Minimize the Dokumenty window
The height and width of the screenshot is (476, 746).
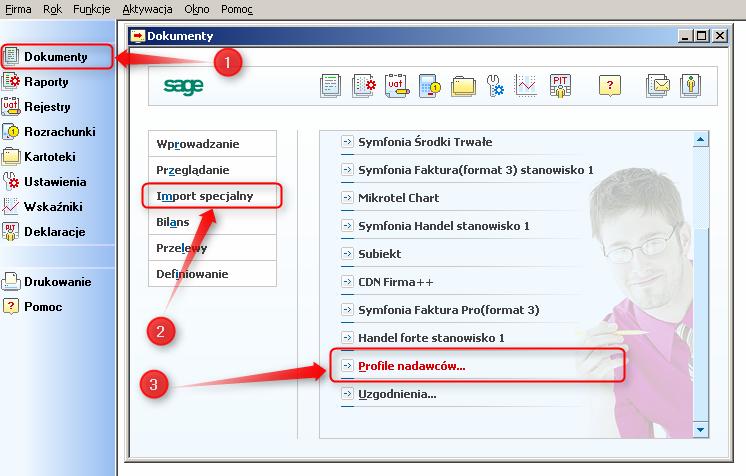pos(685,36)
